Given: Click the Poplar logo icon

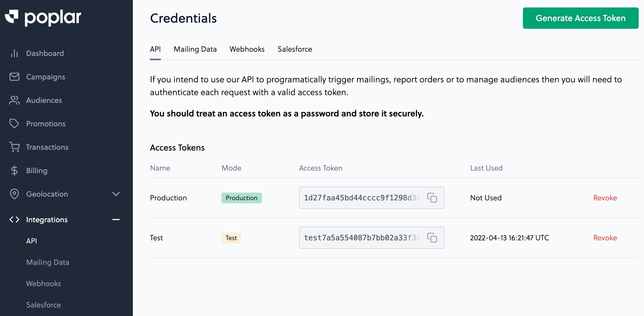Looking at the screenshot, I should tap(12, 17).
